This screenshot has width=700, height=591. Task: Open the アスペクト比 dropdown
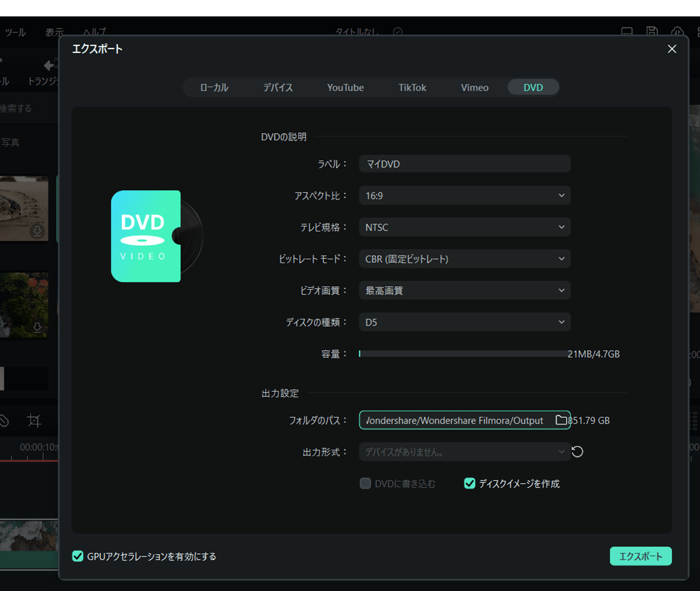tap(464, 195)
